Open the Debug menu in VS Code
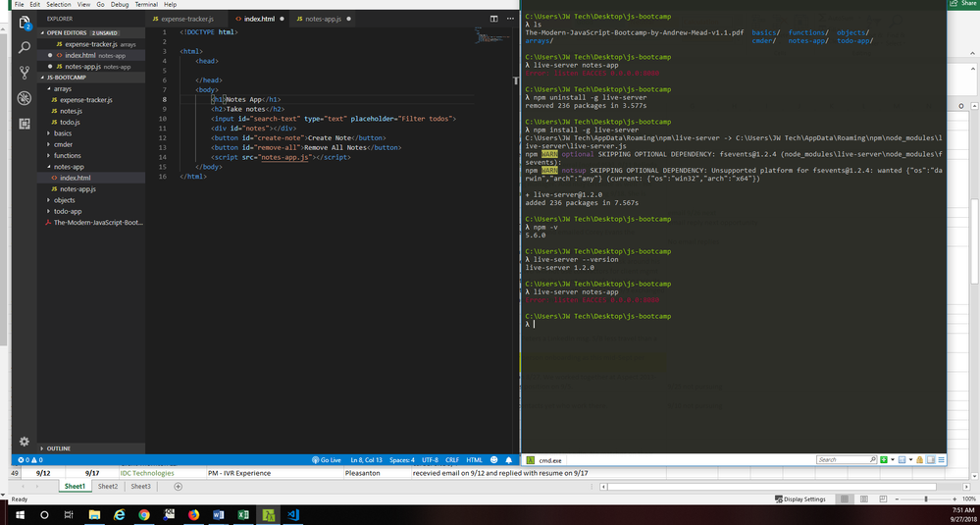This screenshot has width=980, height=525. [120, 4]
